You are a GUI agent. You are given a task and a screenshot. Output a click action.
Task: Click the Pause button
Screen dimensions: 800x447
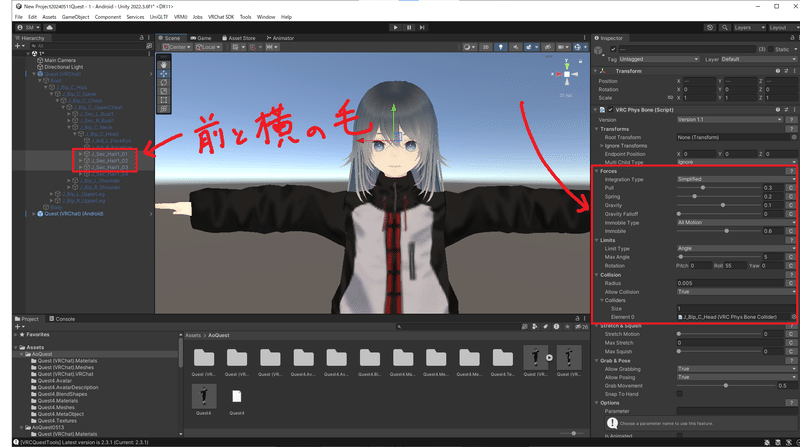pyautogui.click(x=409, y=28)
